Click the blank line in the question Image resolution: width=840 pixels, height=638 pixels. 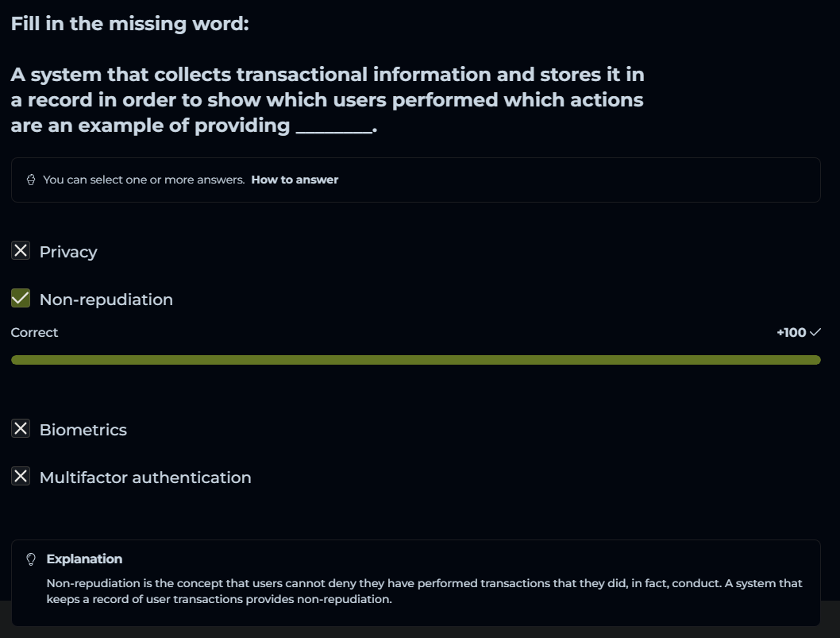coord(333,127)
